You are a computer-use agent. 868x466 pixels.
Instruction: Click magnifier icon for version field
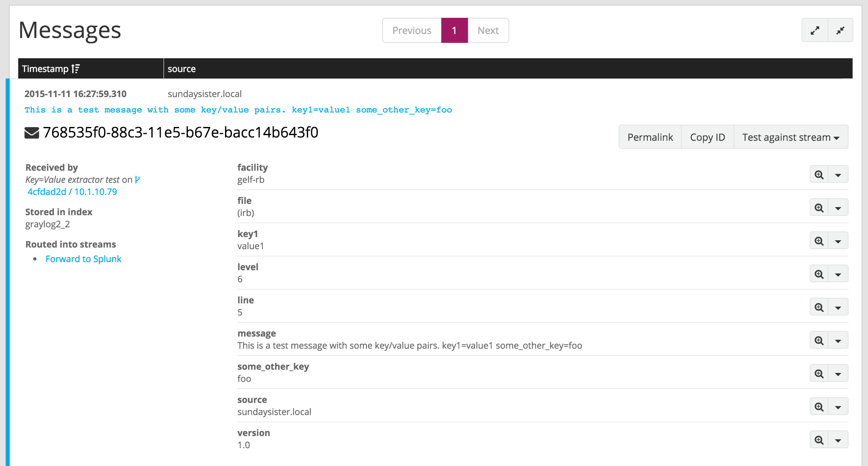pos(819,440)
